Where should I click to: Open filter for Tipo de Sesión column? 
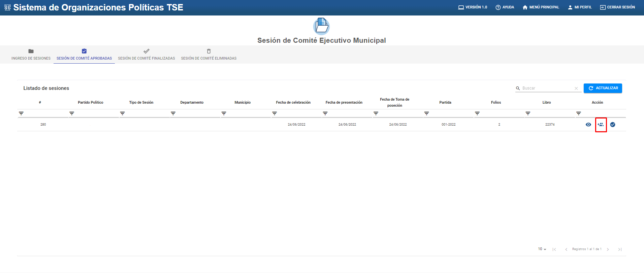[x=123, y=113]
